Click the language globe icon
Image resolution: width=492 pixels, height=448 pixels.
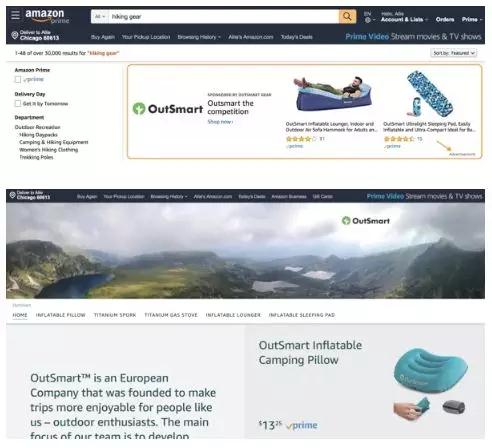(x=368, y=20)
